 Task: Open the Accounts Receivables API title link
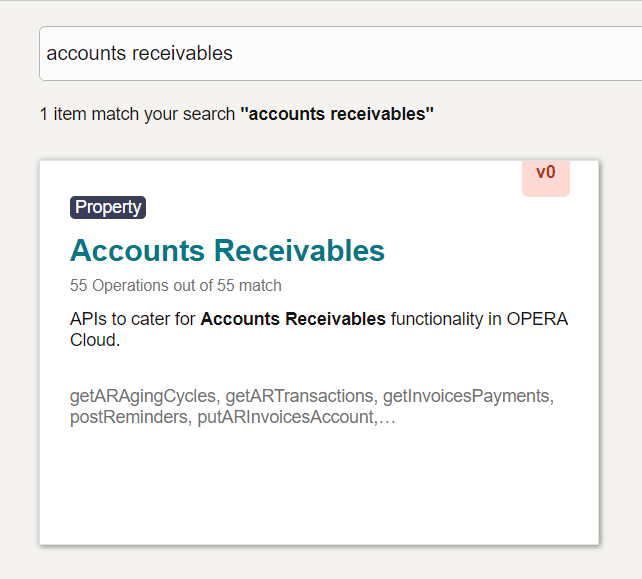point(227,250)
